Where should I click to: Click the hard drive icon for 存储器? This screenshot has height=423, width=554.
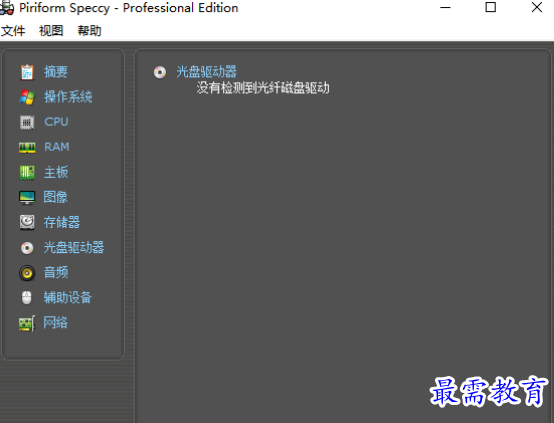click(x=27, y=223)
